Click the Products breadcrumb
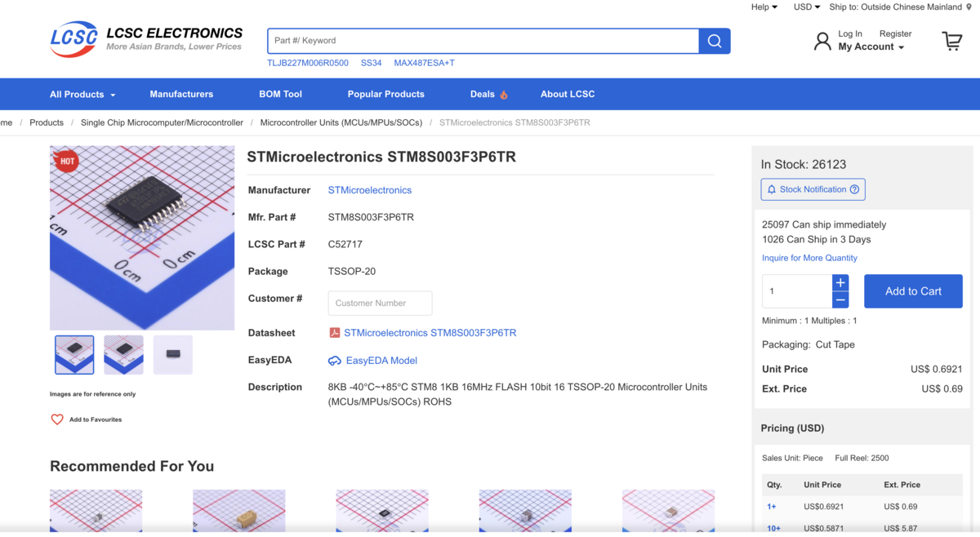 (x=47, y=122)
